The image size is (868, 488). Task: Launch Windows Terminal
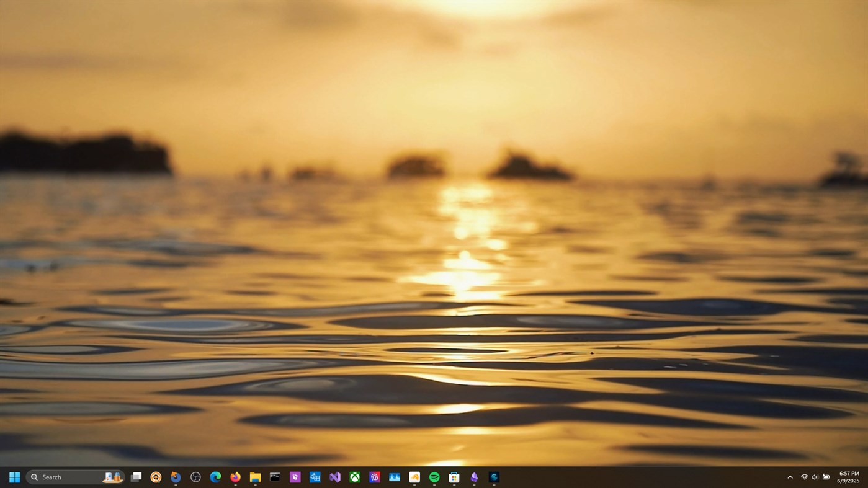tap(274, 477)
